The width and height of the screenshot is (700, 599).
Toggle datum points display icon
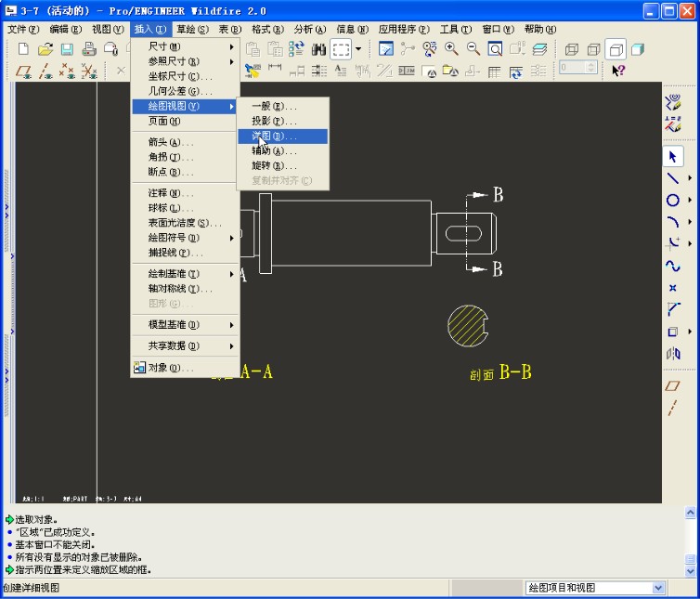click(67, 71)
